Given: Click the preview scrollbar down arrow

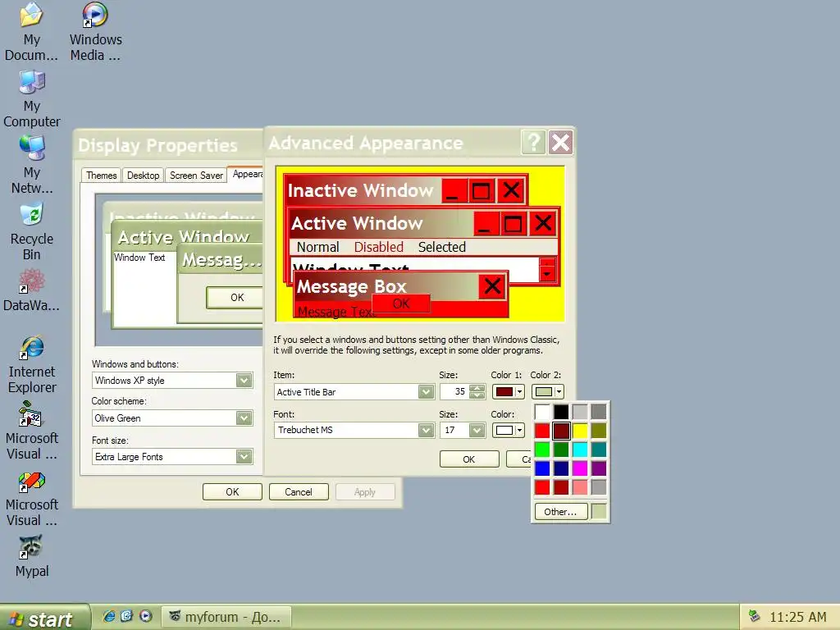Looking at the screenshot, I should click(x=547, y=274).
